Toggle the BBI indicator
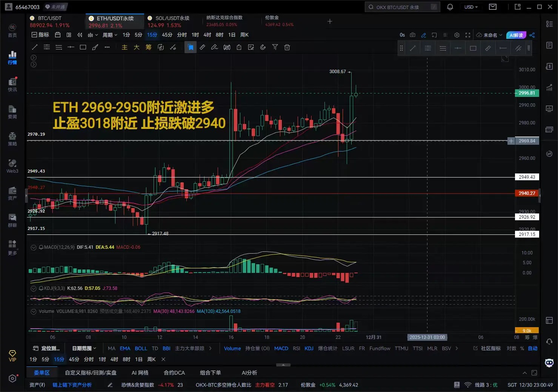This screenshot has height=392, width=558. coord(166,348)
